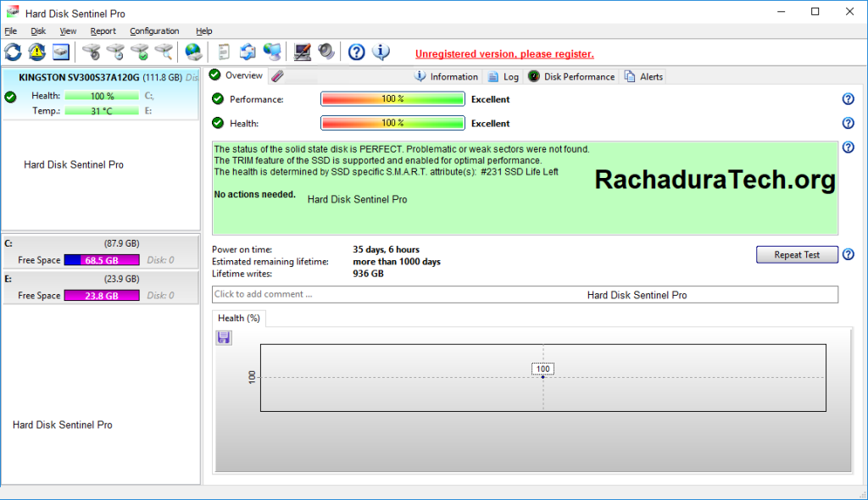Select the C: (87.9 GB) partition row
Image resolution: width=868 pixels, height=500 pixels.
(x=101, y=252)
